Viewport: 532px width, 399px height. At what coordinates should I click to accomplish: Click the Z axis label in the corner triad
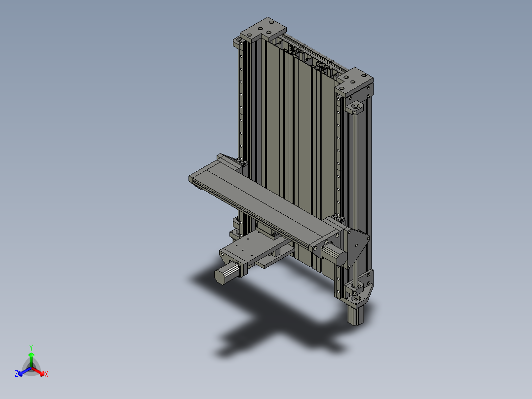coord(16,373)
